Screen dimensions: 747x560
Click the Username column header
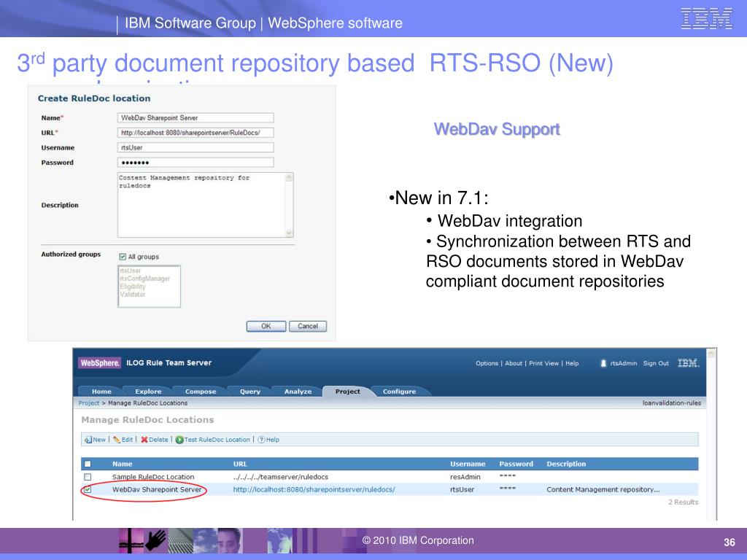(468, 464)
